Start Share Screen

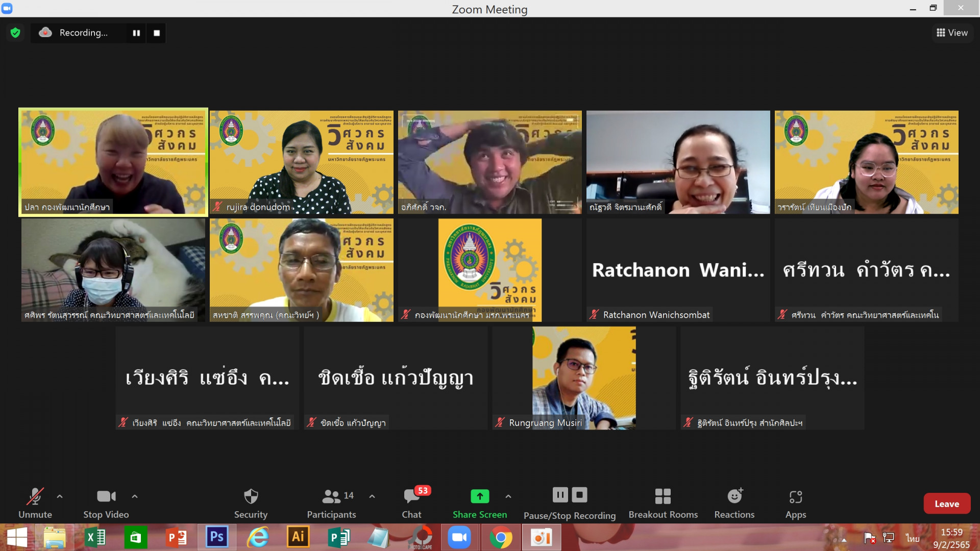tap(480, 503)
